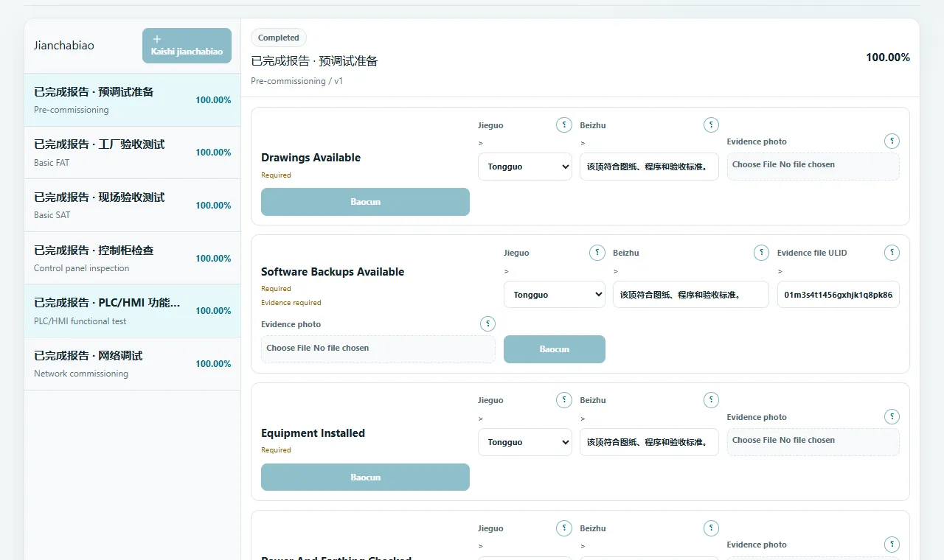Viewport: 944px width, 560px height.
Task: Select the Network commissioning report
Action: click(133, 364)
